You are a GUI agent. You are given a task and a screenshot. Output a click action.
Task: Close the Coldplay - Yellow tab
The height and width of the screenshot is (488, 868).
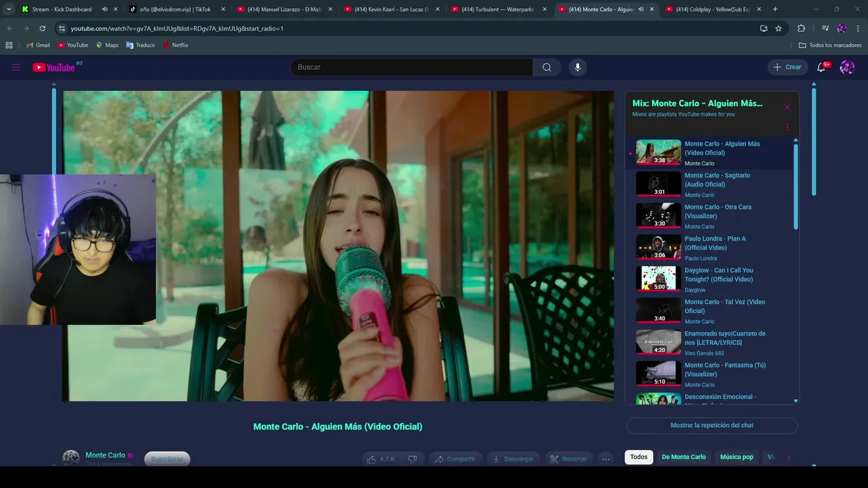tap(759, 9)
